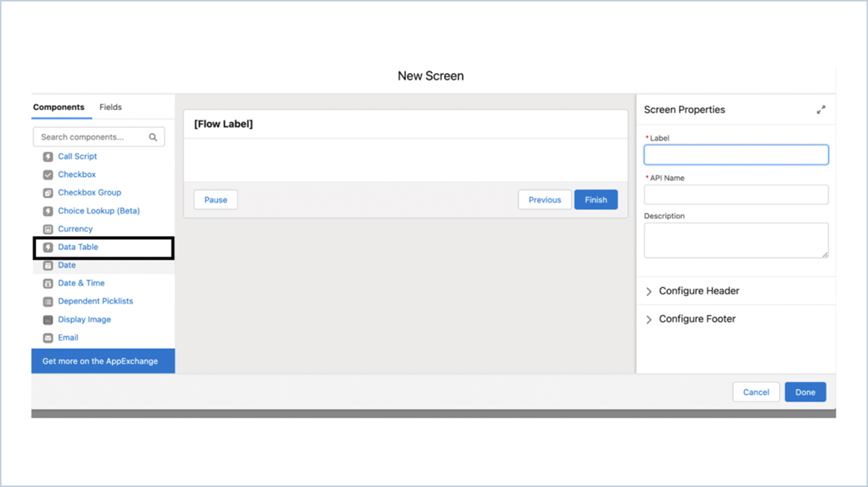Select the Choice Lookup (Beta) icon
Viewport: 868px width, 487px height.
tap(47, 211)
